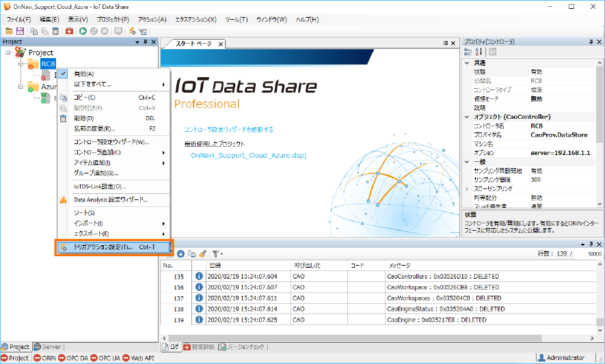Click the broom clear-log icon
The height and width of the screenshot is (364, 605).
click(x=203, y=253)
